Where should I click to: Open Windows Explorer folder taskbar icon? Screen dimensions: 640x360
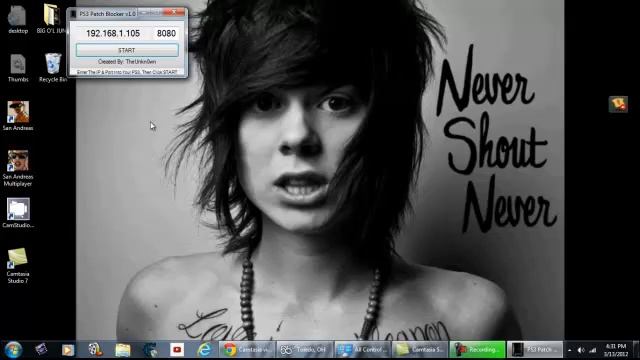pos(122,350)
